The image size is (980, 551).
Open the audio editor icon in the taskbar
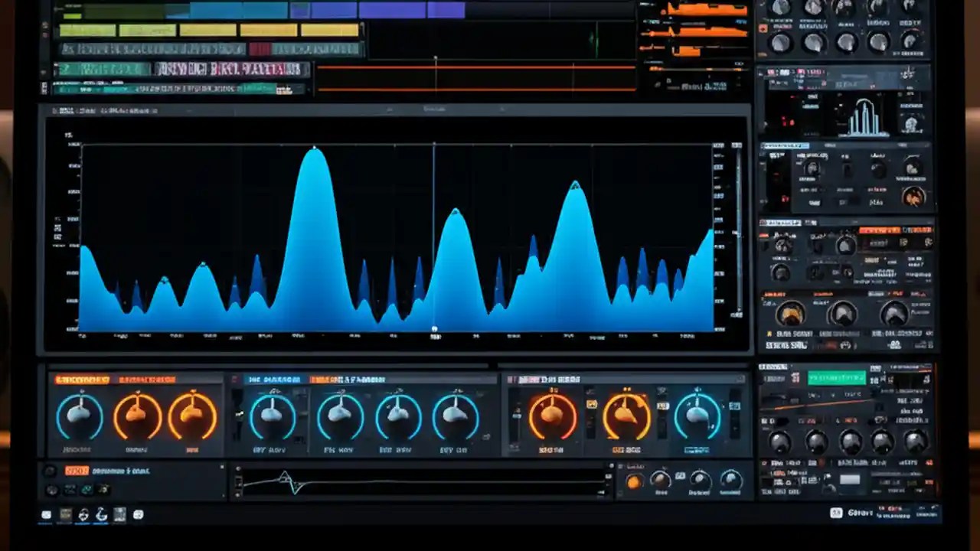point(82,516)
